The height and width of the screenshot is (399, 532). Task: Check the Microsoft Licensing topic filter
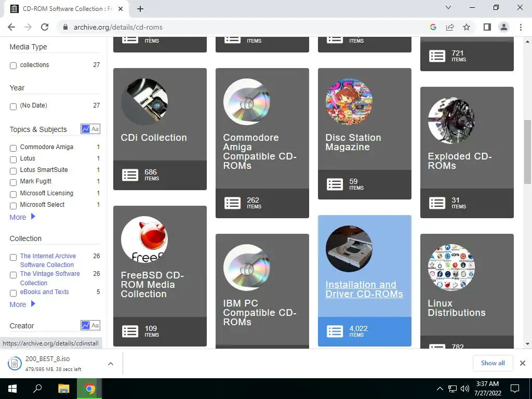coord(13,194)
